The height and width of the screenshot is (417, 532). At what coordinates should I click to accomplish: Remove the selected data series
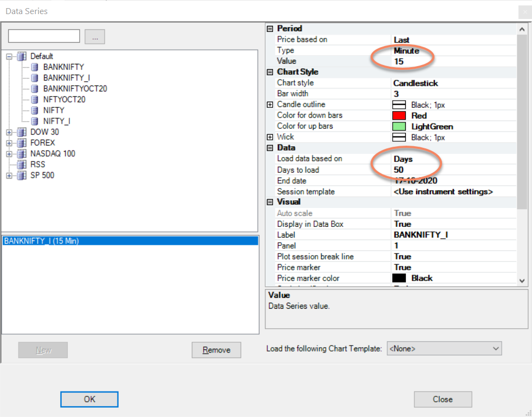point(217,350)
